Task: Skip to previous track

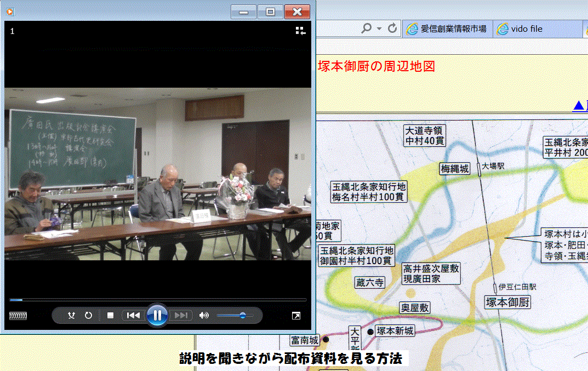Action: pyautogui.click(x=133, y=316)
